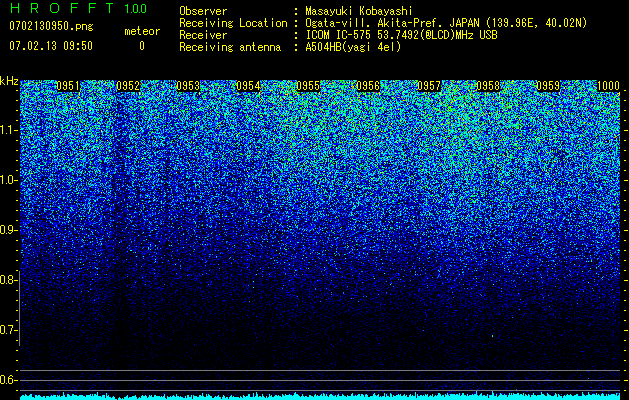Click the 0958 time marker

(x=488, y=86)
